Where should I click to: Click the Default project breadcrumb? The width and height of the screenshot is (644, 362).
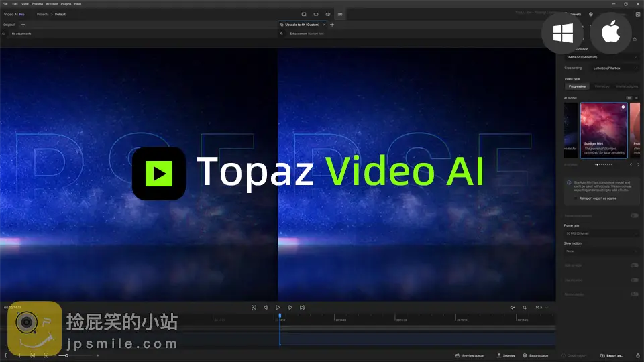[60, 14]
